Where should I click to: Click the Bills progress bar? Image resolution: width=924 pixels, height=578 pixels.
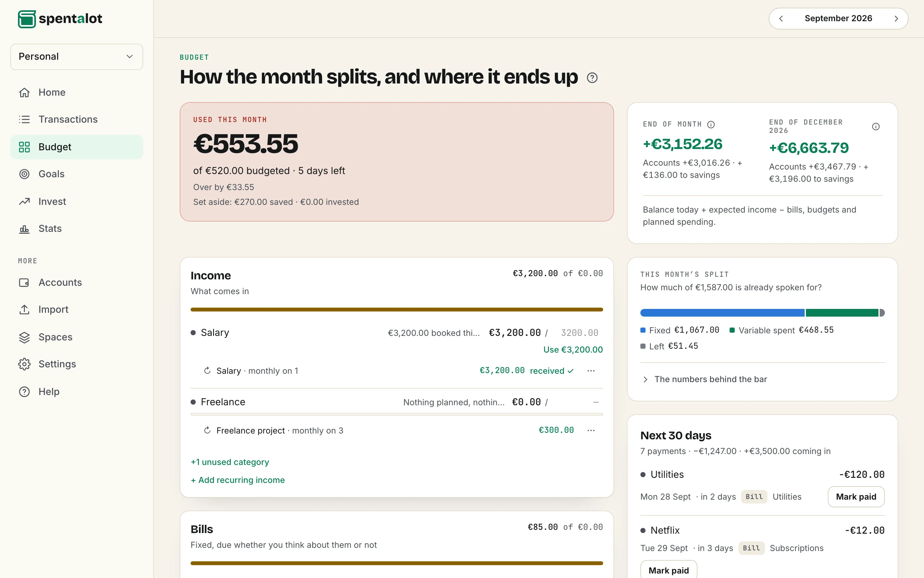(x=397, y=563)
